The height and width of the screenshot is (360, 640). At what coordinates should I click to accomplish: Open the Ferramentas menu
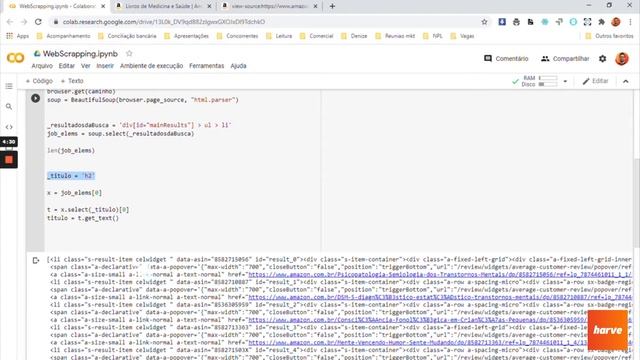point(207,66)
